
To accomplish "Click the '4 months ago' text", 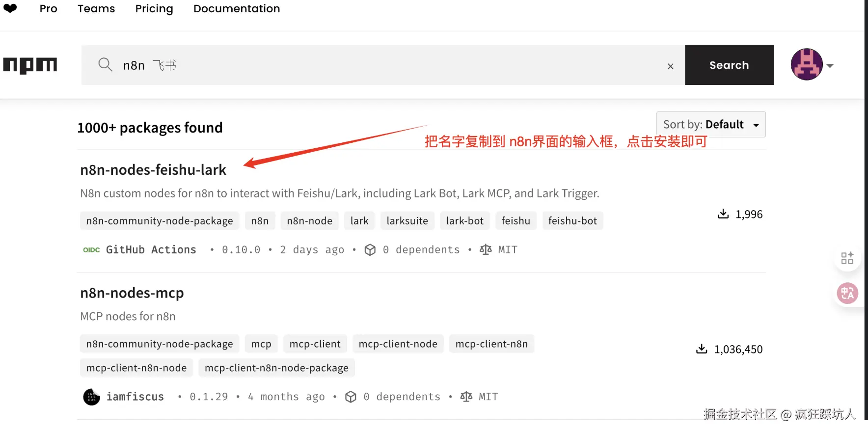I will (x=286, y=397).
